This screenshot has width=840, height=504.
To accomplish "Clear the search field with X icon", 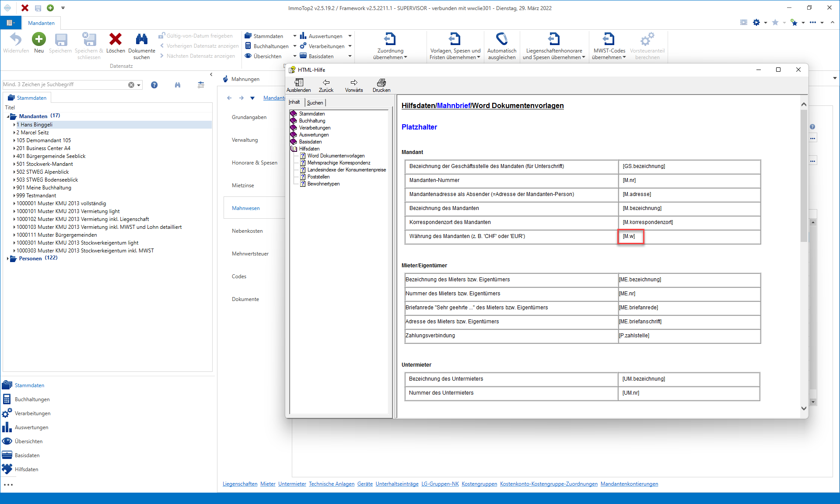I will click(131, 85).
